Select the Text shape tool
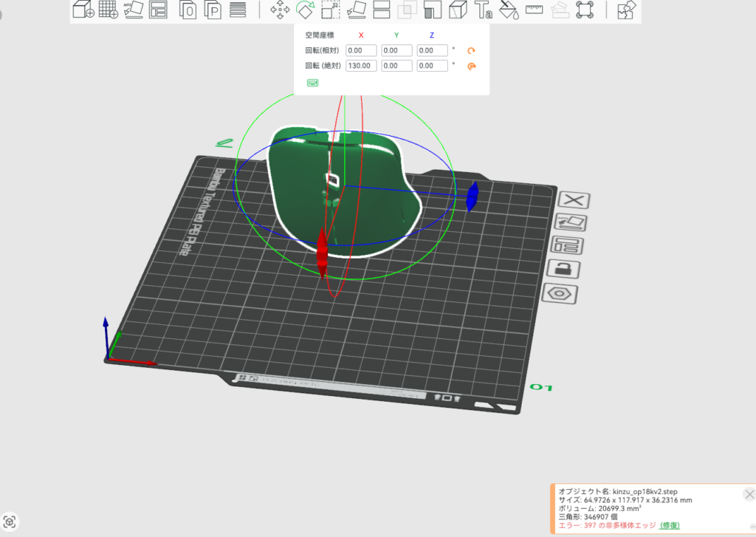This screenshot has width=756, height=537. point(483,10)
